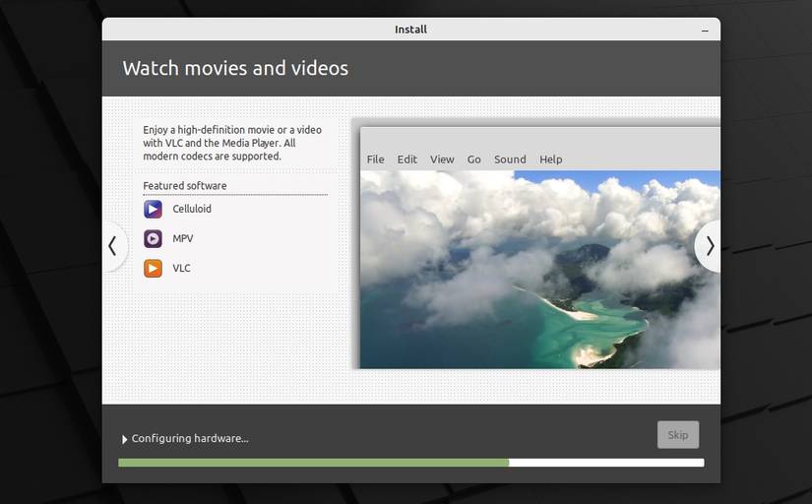Open the Edit menu in the slide image
812x504 pixels.
tap(407, 159)
